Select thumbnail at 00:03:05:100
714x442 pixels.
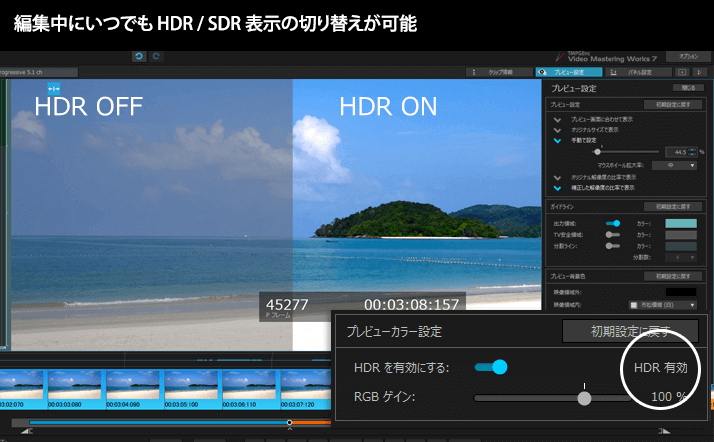(192, 389)
